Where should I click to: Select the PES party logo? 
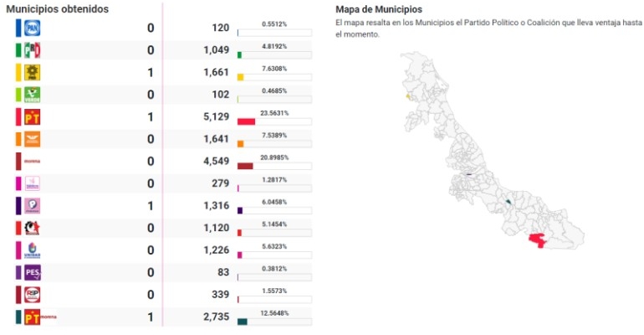pos(32,272)
